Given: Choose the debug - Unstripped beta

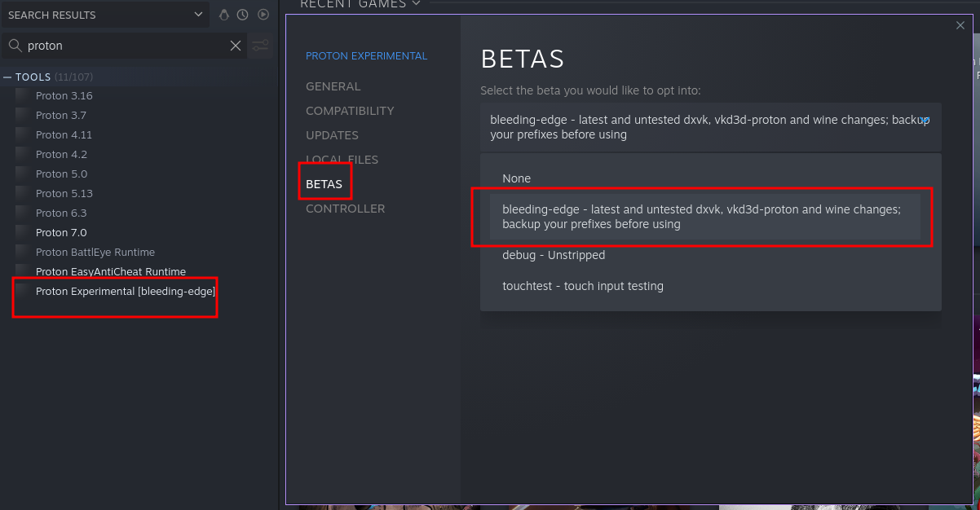Looking at the screenshot, I should tap(554, 255).
